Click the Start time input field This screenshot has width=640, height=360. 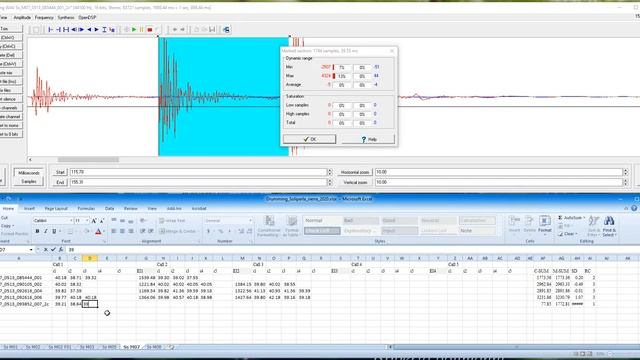click(x=198, y=172)
